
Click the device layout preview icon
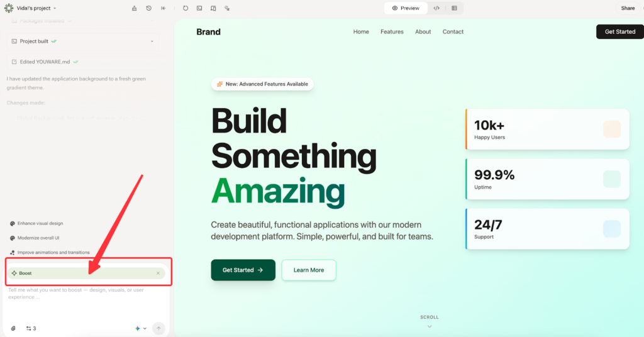[x=213, y=8]
